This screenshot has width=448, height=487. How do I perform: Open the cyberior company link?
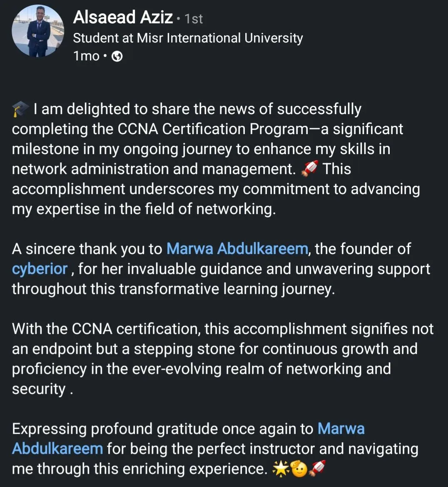(x=40, y=269)
